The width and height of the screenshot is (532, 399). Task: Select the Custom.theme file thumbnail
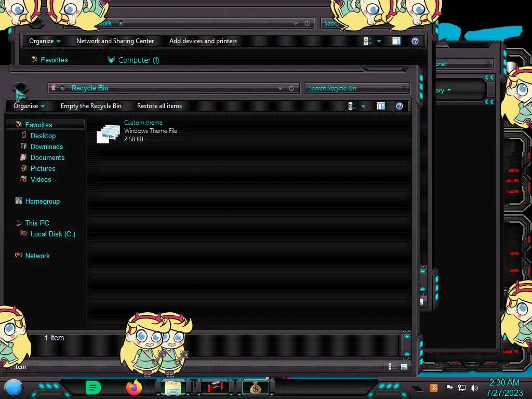108,134
